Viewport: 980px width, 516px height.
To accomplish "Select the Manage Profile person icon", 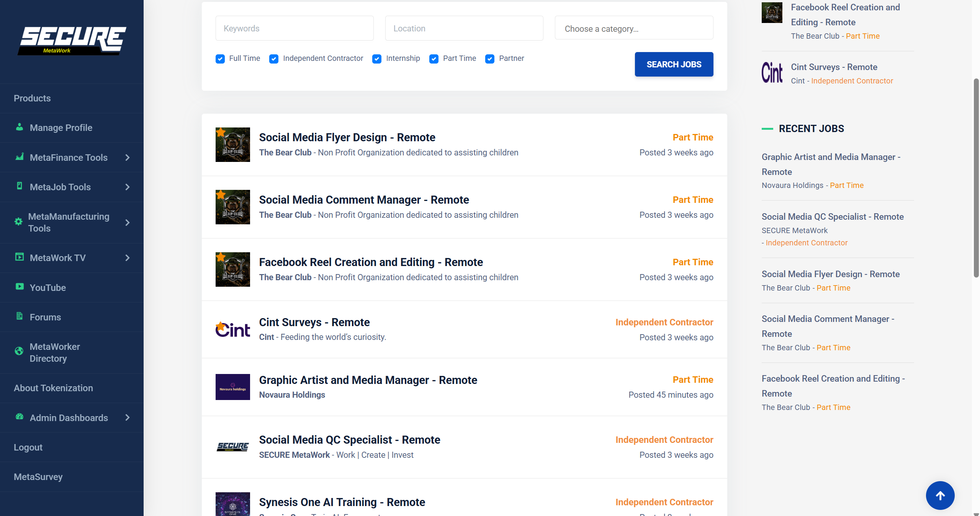I will coord(19,127).
